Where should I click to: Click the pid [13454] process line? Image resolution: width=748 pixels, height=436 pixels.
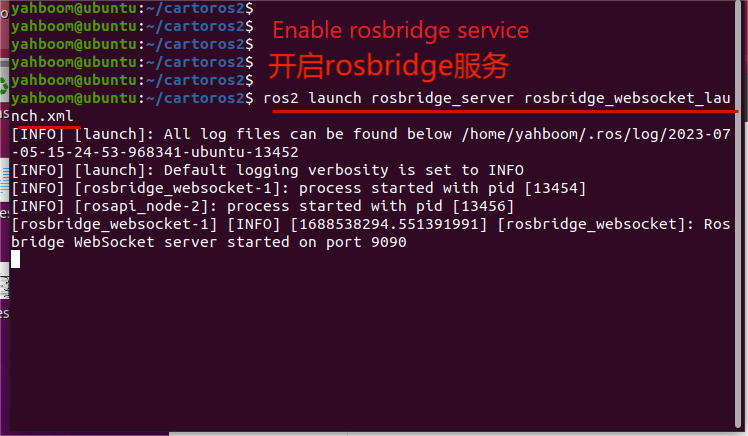[x=298, y=188]
